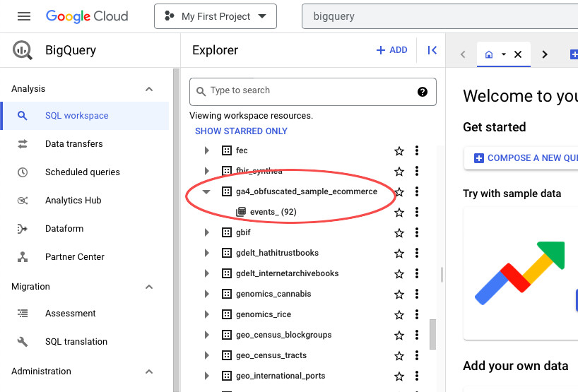The height and width of the screenshot is (392, 578).
Task: Click the Partner Center icon
Action: tap(23, 257)
